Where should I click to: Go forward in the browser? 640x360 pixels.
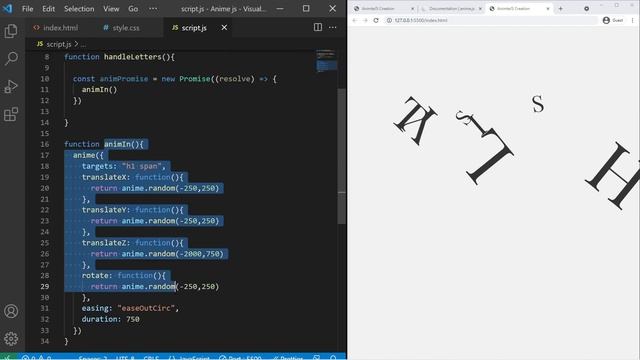(365, 20)
